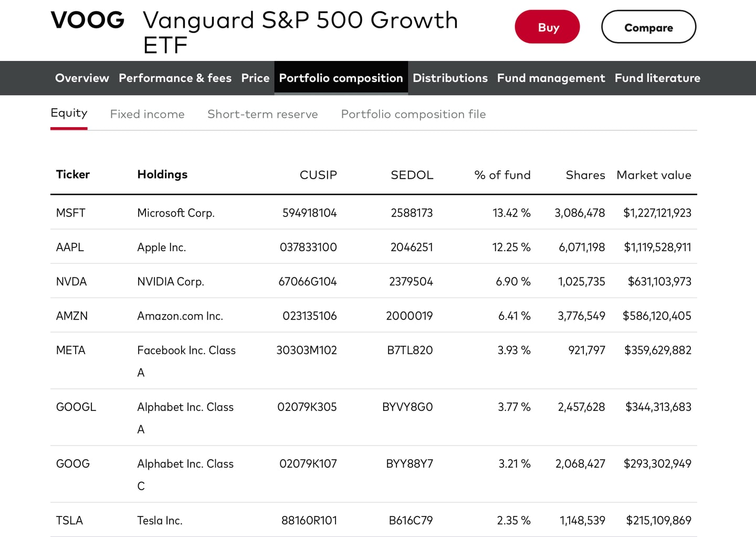Viewport: 756px width, 537px height.
Task: Select the Portfolio composition tab
Action: pos(341,78)
